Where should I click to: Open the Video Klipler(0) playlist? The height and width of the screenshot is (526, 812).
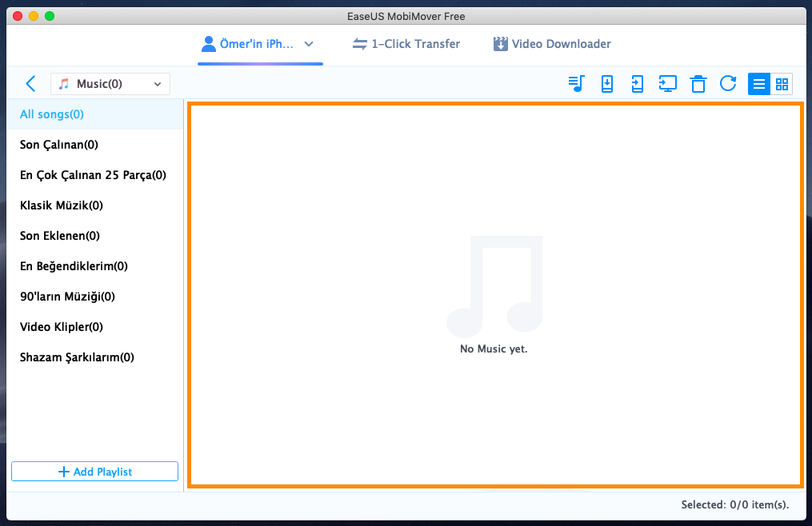pos(62,327)
